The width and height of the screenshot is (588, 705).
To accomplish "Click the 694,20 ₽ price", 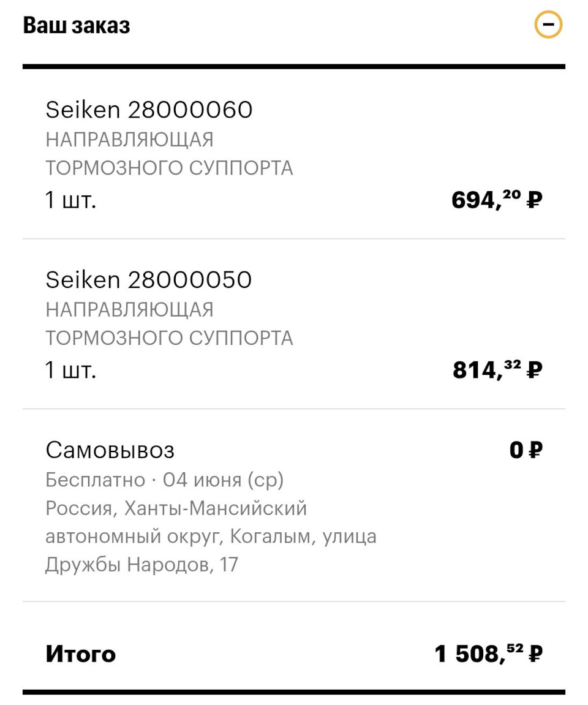I will pyautogui.click(x=497, y=200).
